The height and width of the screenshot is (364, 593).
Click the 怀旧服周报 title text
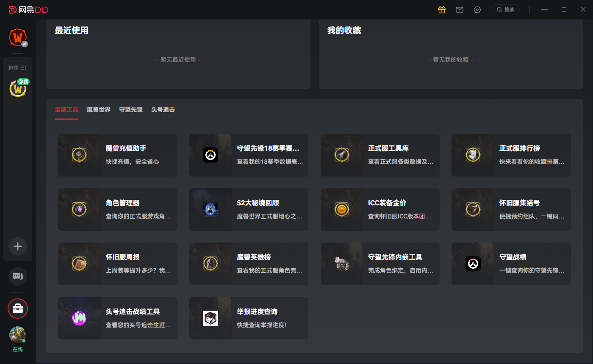(x=122, y=257)
